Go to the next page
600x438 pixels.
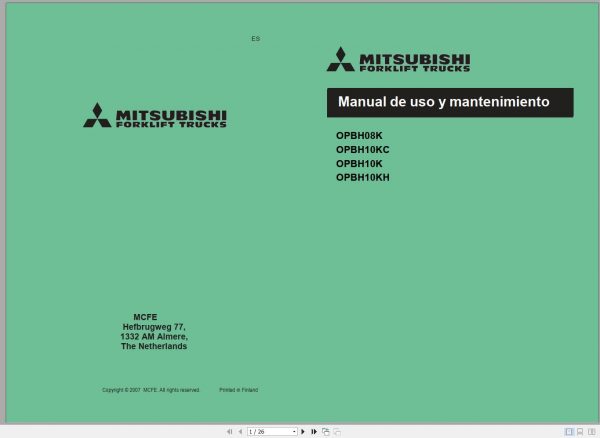[x=303, y=431]
